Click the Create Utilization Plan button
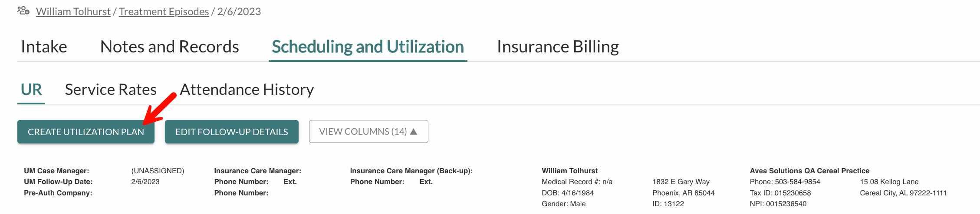The image size is (980, 214). (86, 132)
